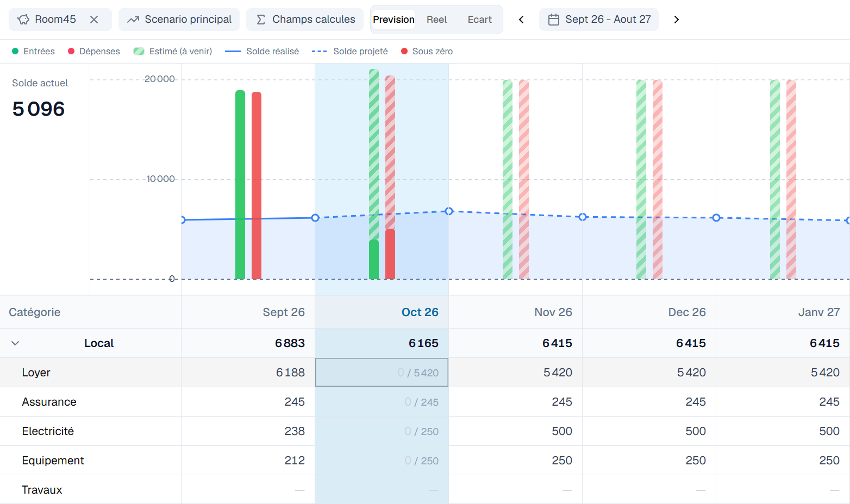
Task: Select the Prevision view tab
Action: [x=393, y=20]
